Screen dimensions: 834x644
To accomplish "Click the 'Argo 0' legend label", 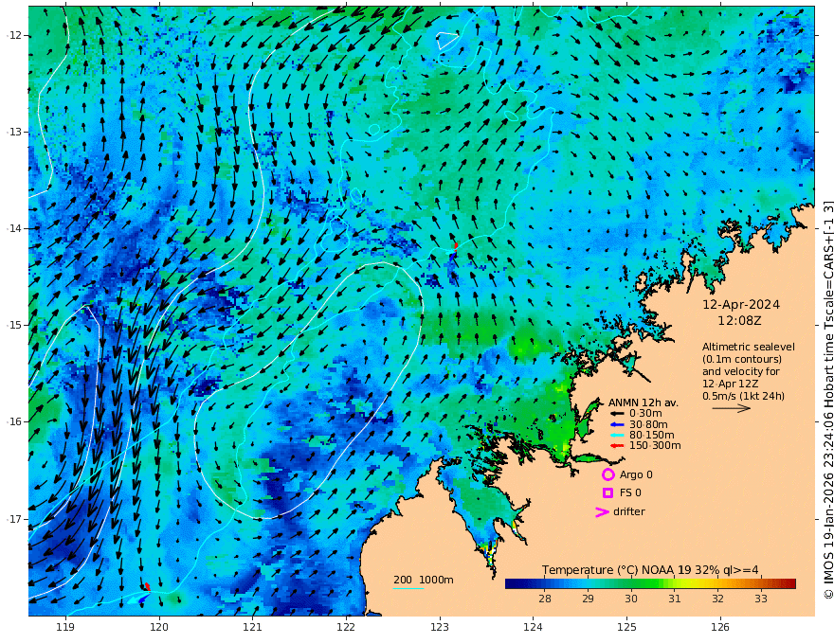I will tap(636, 474).
